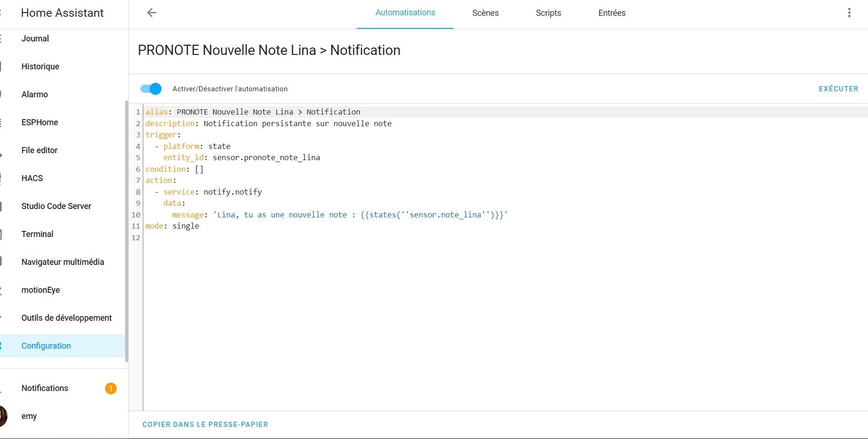Switch to the Entrées tab
This screenshot has height=439, width=868.
point(612,13)
